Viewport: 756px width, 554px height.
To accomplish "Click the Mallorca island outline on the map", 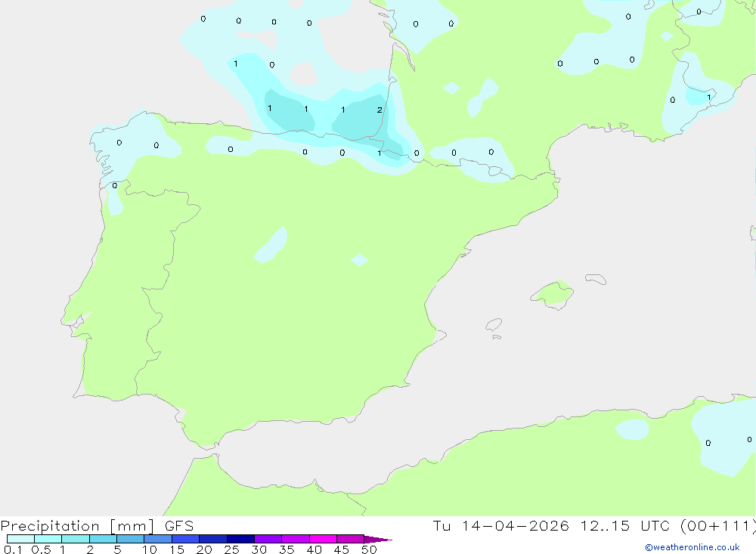I will tap(552, 295).
